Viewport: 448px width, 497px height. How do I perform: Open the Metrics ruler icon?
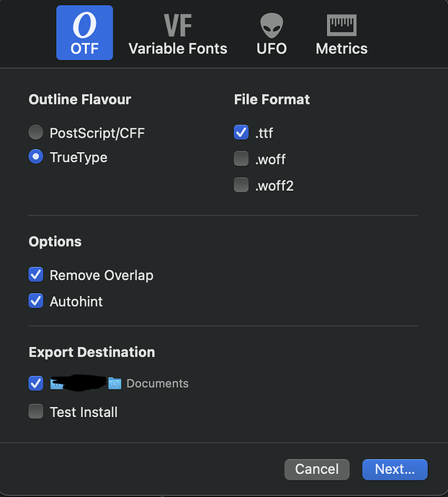[x=341, y=26]
